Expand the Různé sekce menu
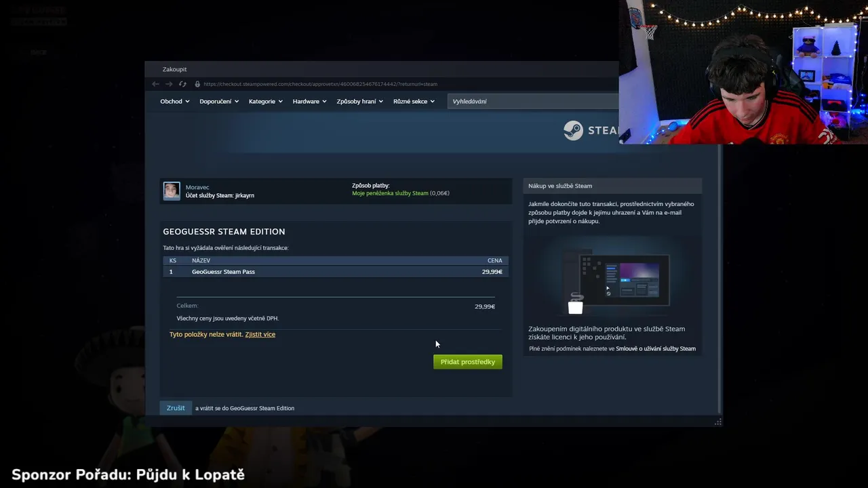Viewport: 868px width, 488px height. [414, 101]
